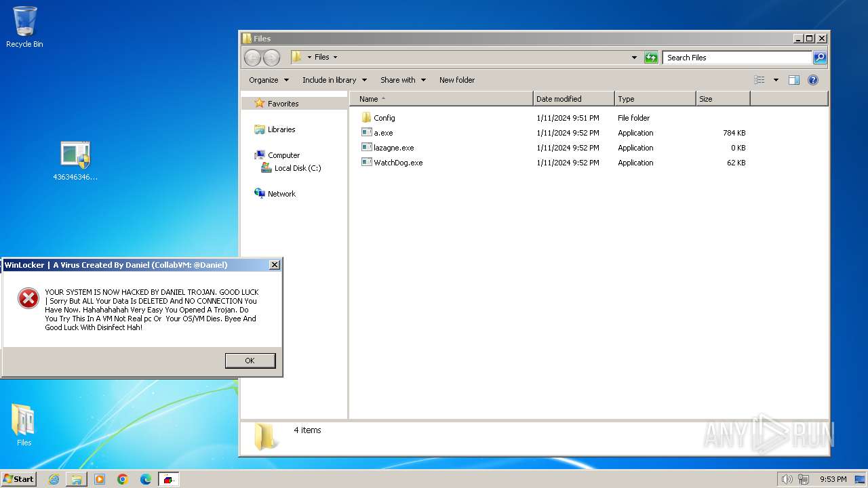Click the Favorites star in navigation pane
The height and width of the screenshot is (488, 868).
tap(259, 104)
